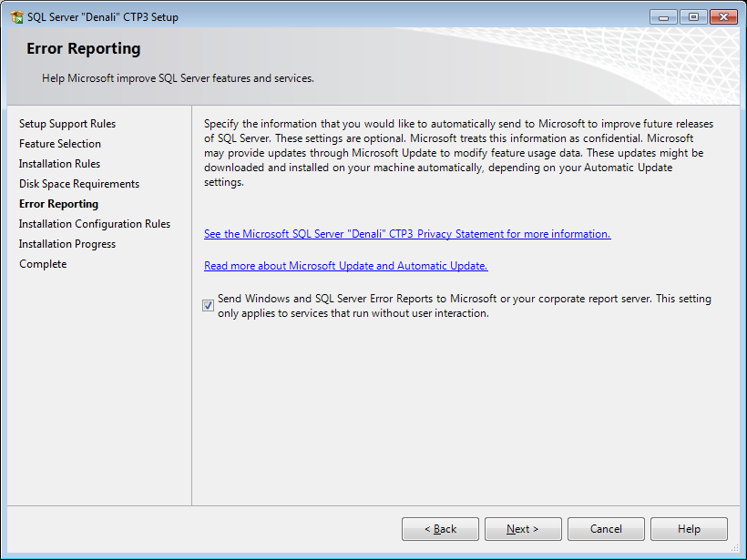747x560 pixels.
Task: Click the SQL Server setup title bar icon
Action: (16, 17)
